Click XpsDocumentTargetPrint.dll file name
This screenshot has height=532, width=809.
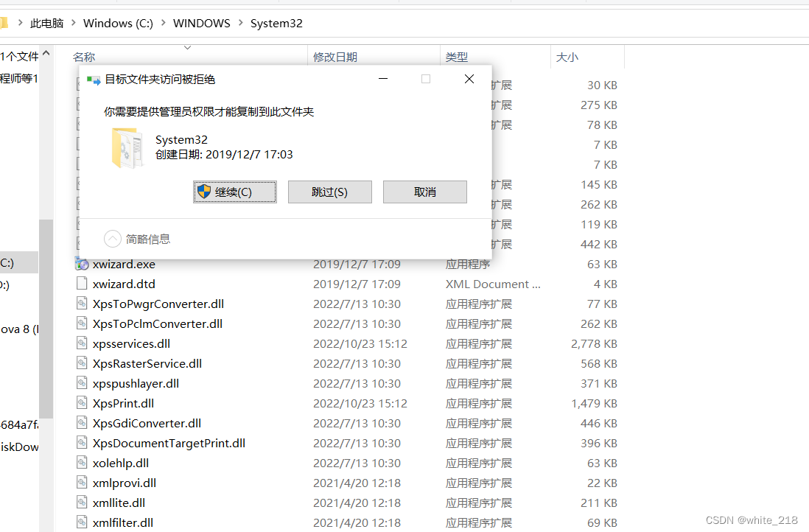(169, 444)
